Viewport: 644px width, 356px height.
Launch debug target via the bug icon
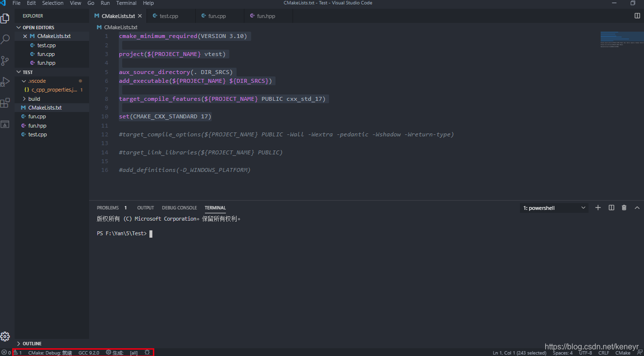tap(147, 353)
